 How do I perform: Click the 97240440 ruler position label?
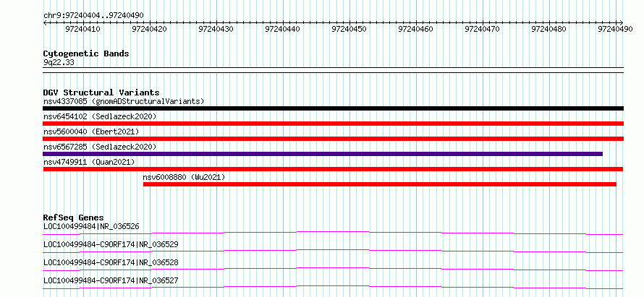pyautogui.click(x=283, y=29)
